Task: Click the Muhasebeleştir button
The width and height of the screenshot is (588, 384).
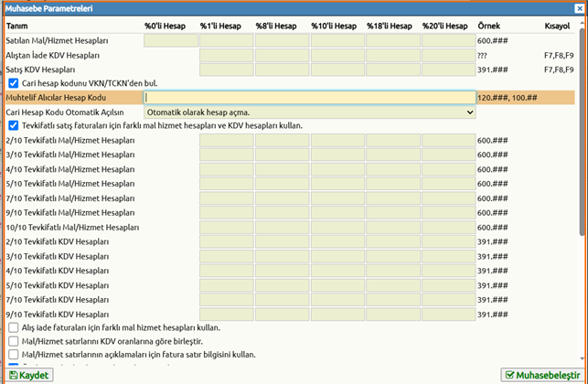Action: point(542,375)
